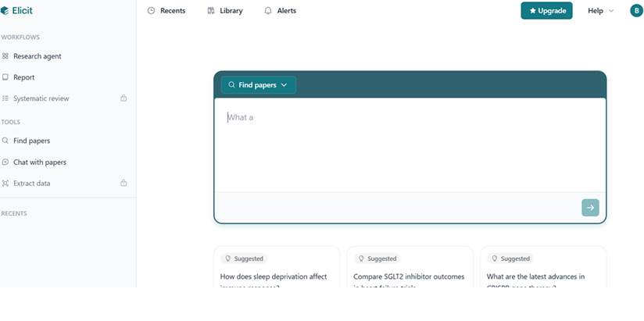
Task: Choose the SGLT2 inhibitor suggested question
Action: (x=410, y=267)
